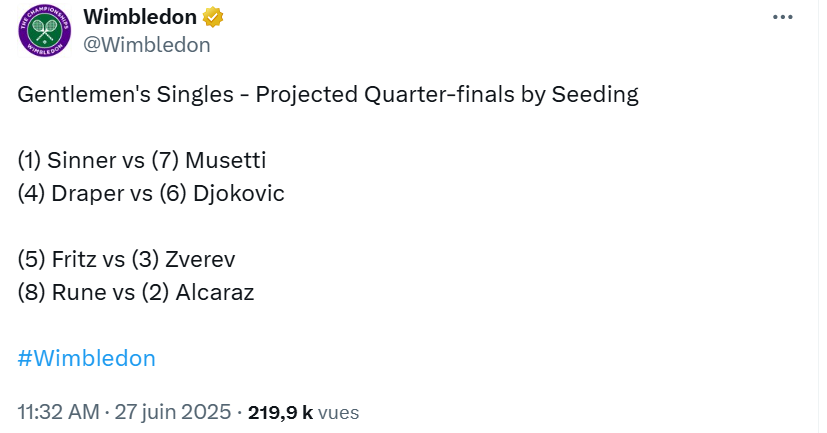Click the name Zverev in the tweet
This screenshot has width=827, height=433.
click(x=200, y=259)
